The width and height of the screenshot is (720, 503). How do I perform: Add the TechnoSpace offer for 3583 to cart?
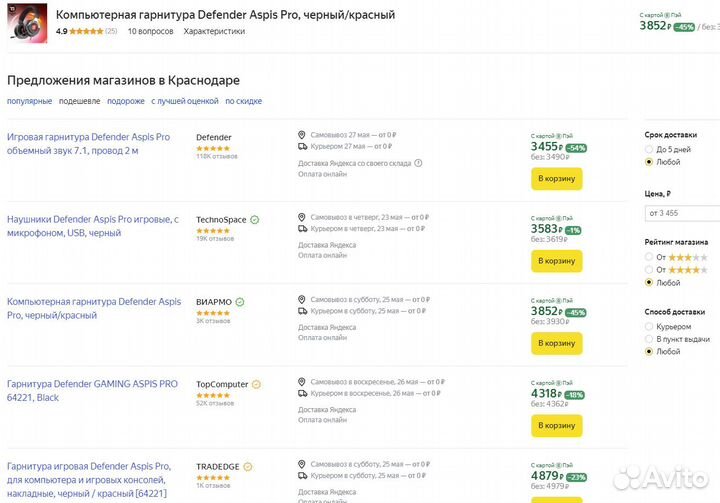(557, 261)
